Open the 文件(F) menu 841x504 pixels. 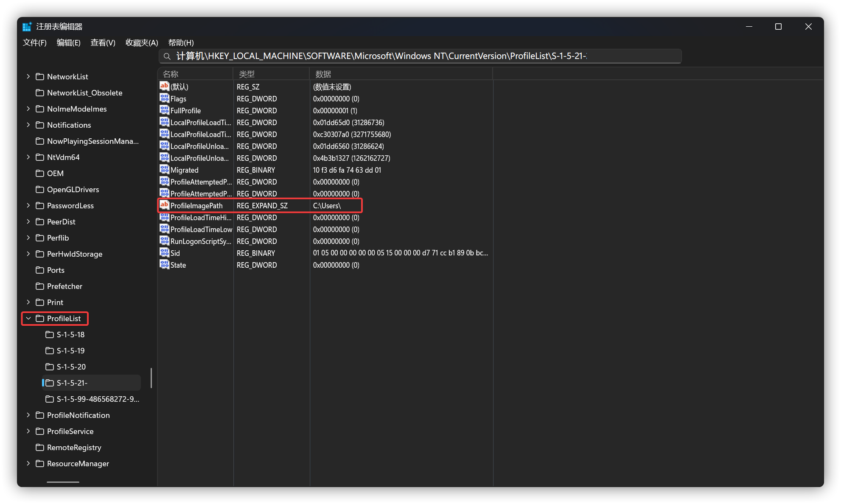click(x=35, y=42)
